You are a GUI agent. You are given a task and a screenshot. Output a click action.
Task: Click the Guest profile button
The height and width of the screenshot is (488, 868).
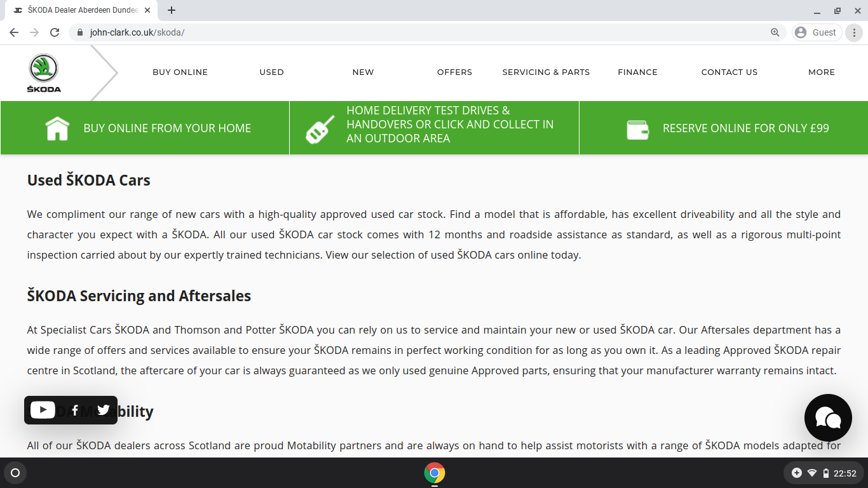pyautogui.click(x=817, y=32)
